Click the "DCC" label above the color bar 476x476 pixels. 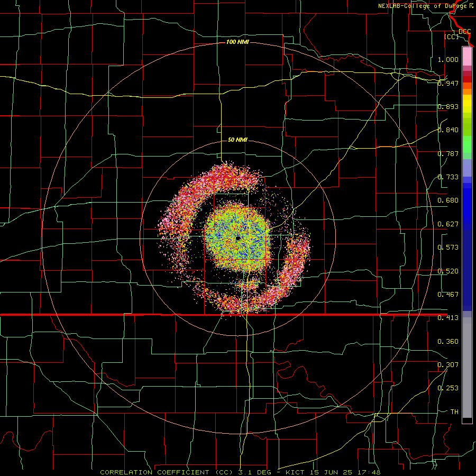464,32
